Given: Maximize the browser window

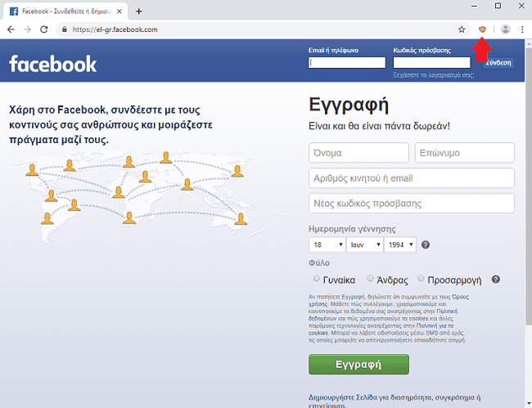Looking at the screenshot, I should 498,6.
